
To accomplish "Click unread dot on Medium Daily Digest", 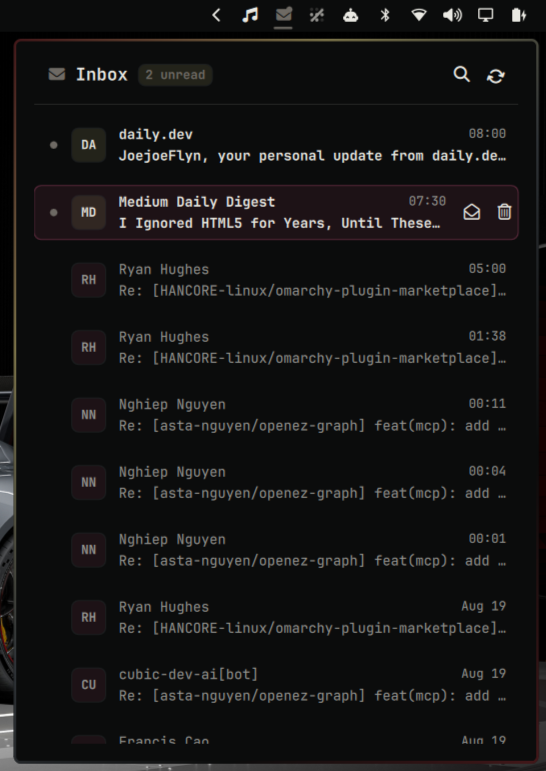I will click(54, 212).
